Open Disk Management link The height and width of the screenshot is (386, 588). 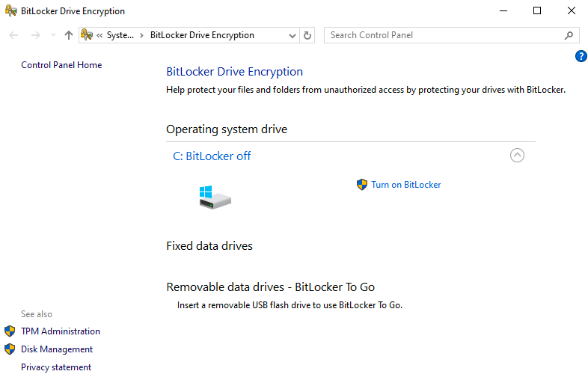[57, 349]
